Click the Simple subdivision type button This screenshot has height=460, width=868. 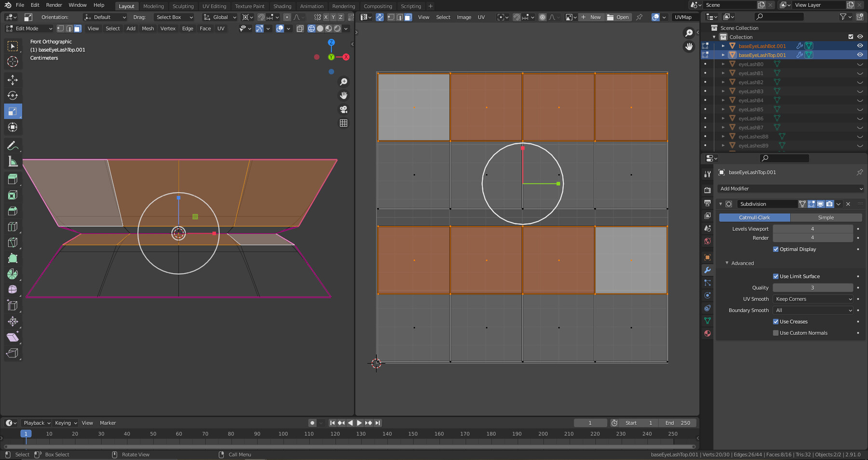pos(826,218)
